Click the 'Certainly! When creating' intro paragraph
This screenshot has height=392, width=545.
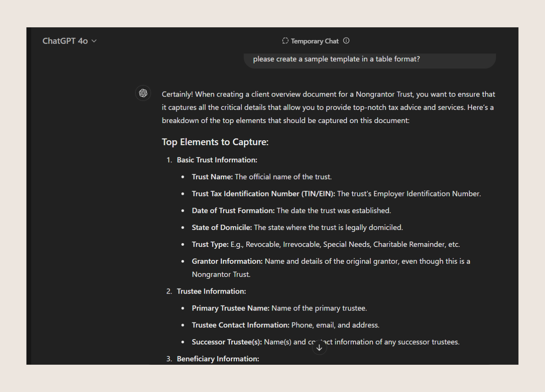328,107
